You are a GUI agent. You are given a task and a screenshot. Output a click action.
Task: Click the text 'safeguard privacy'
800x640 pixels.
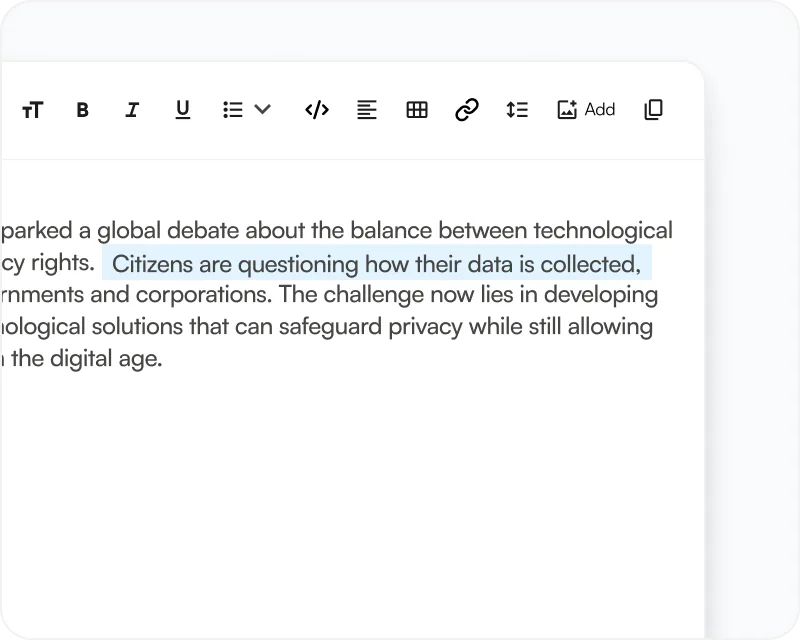click(x=370, y=327)
